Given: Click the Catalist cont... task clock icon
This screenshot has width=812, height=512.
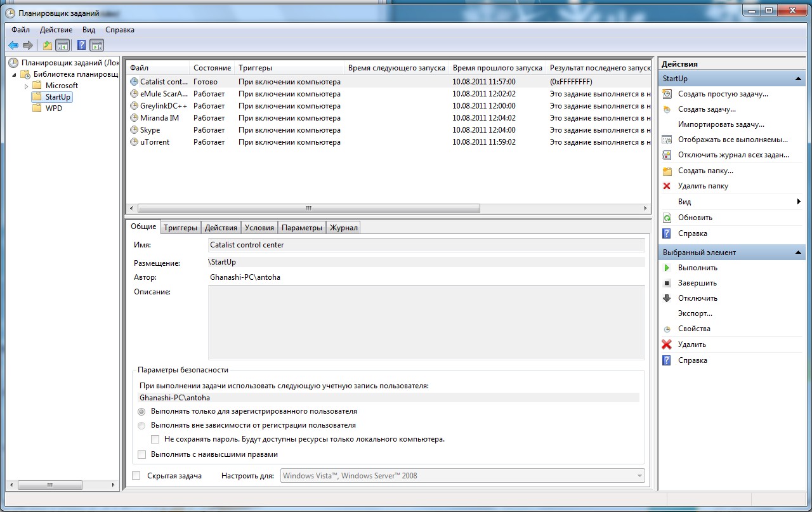Looking at the screenshot, I should pyautogui.click(x=134, y=82).
